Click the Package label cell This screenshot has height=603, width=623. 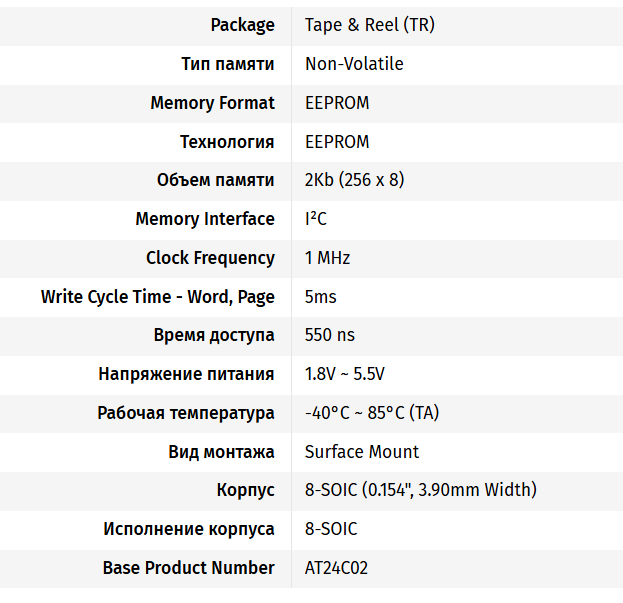coord(242,25)
